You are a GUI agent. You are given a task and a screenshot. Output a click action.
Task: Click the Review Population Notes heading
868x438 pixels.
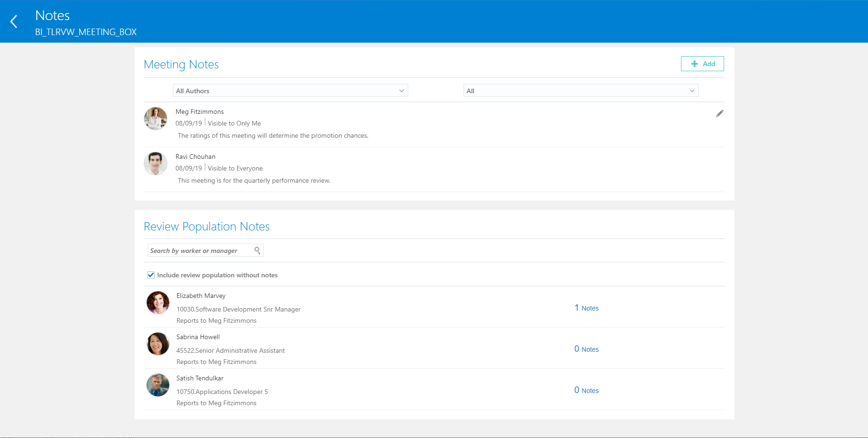pos(207,227)
